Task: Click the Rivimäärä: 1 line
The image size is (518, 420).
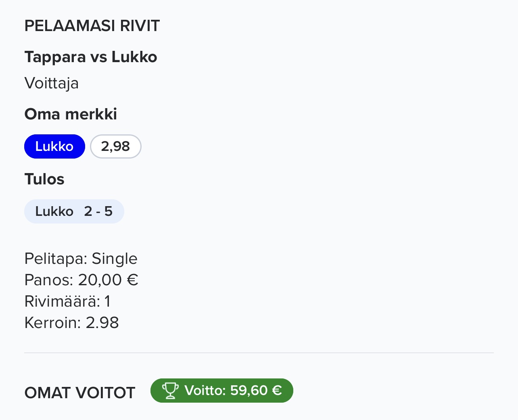Action: (x=67, y=301)
